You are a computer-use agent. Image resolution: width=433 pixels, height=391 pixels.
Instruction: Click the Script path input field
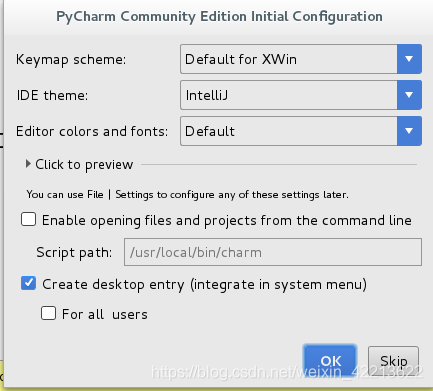pos(273,252)
